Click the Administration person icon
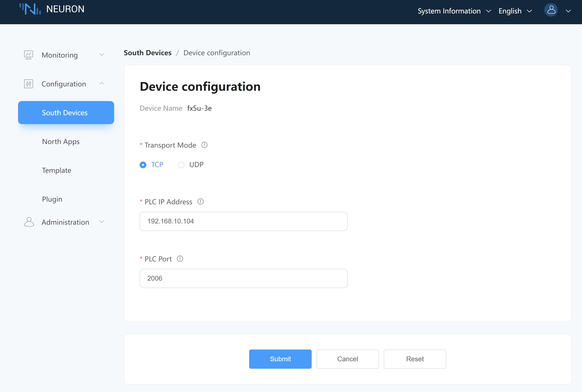Screen dimensions: 582x392 pos(29,222)
